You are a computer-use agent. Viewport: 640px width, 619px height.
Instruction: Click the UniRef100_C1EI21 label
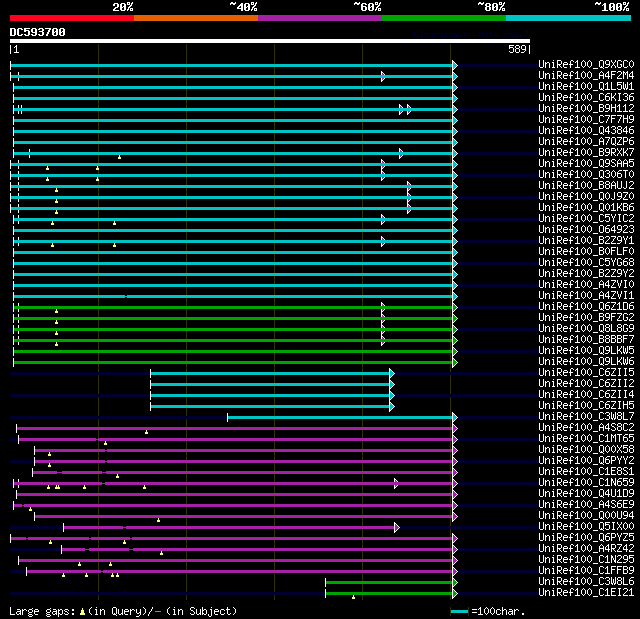pyautogui.click(x=586, y=593)
